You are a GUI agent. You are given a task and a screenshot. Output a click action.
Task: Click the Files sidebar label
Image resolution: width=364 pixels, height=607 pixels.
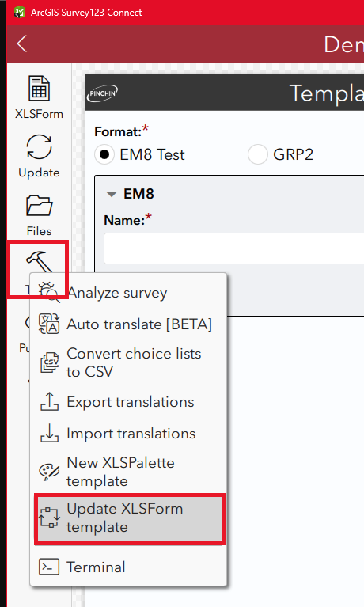coord(39,231)
